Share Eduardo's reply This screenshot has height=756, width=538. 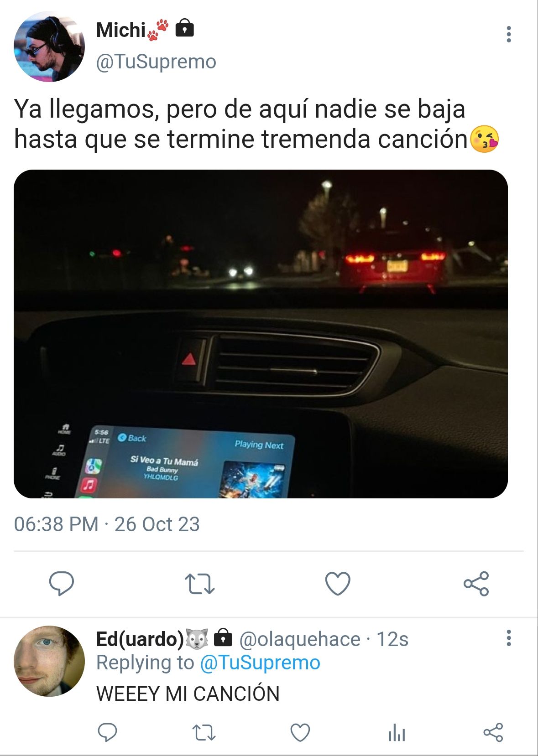click(x=493, y=732)
